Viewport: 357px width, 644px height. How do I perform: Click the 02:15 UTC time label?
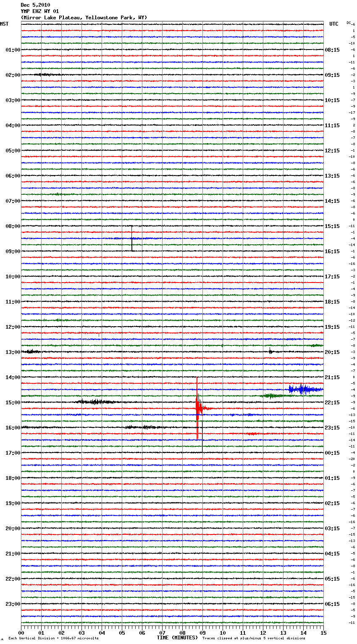332,503
